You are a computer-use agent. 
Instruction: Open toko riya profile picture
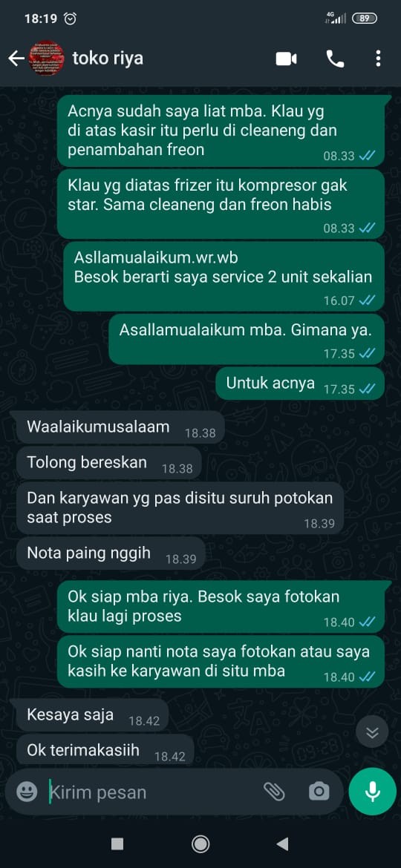point(47,58)
